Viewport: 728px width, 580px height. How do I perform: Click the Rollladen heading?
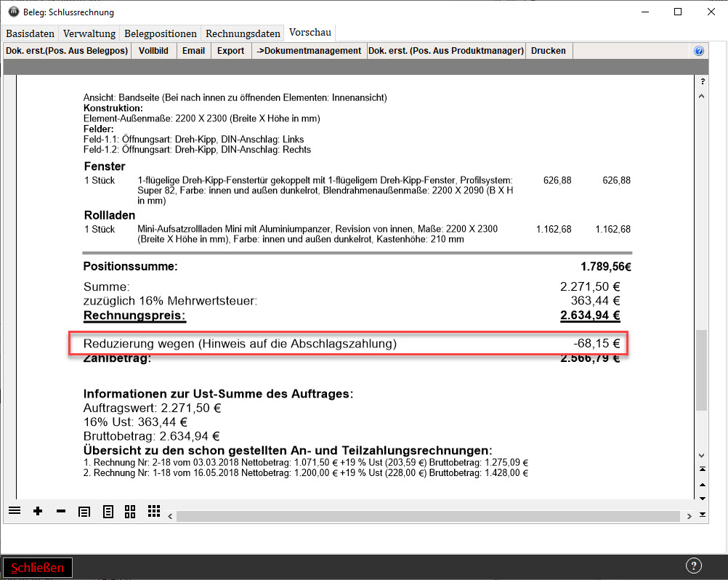110,215
